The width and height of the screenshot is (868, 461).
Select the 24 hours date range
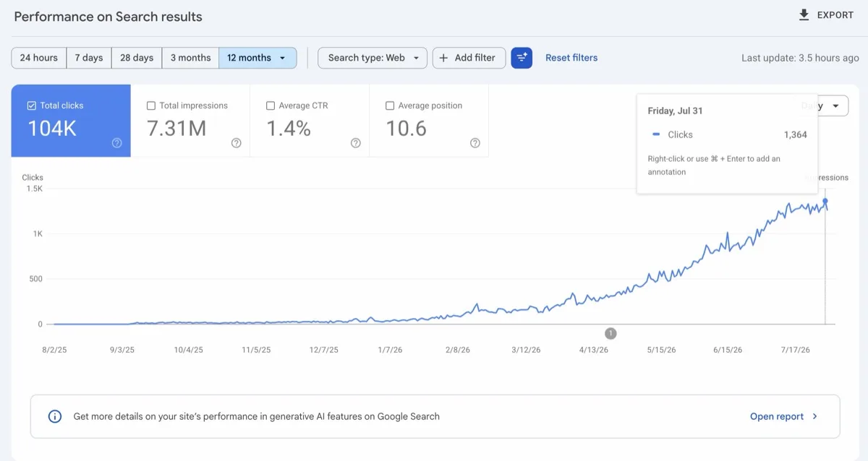(39, 58)
